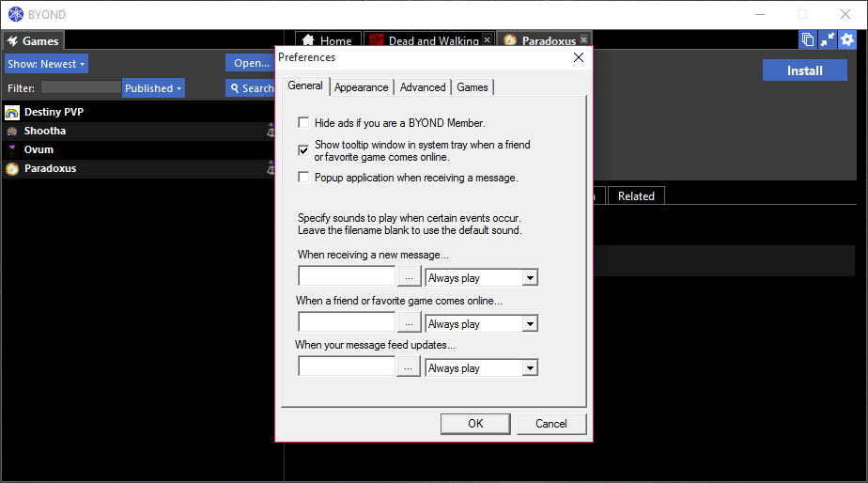Browse file for message feed sound
The height and width of the screenshot is (483, 868).
(x=409, y=367)
